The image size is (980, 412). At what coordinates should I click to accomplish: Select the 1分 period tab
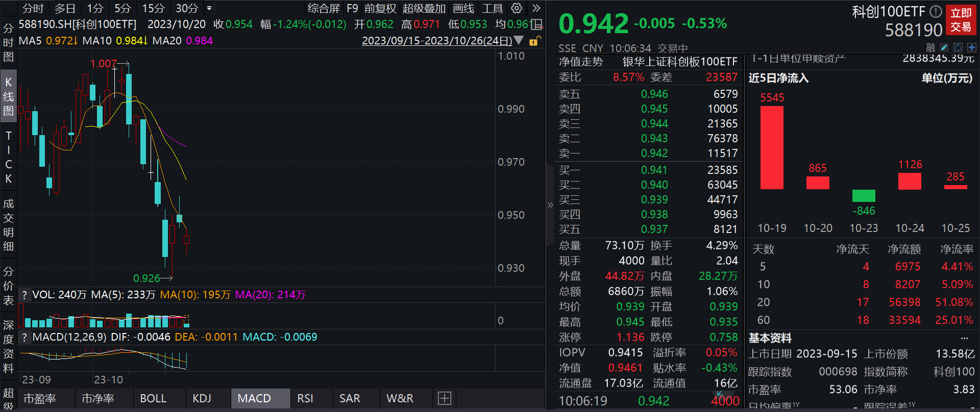[95, 8]
